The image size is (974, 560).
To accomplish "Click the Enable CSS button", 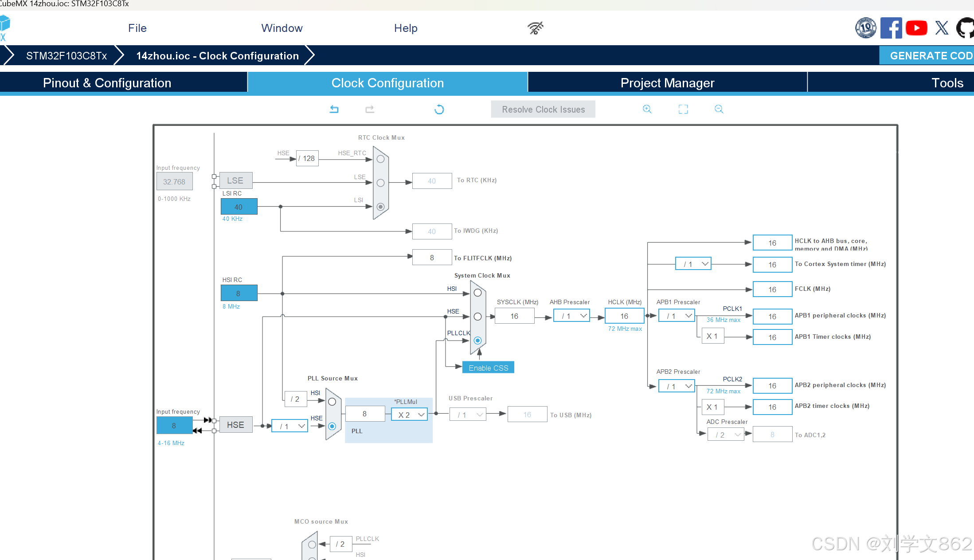I will 488,368.
